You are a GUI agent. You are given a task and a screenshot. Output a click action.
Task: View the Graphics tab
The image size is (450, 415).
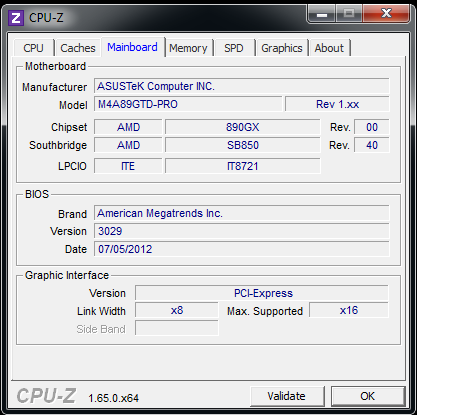coord(282,48)
